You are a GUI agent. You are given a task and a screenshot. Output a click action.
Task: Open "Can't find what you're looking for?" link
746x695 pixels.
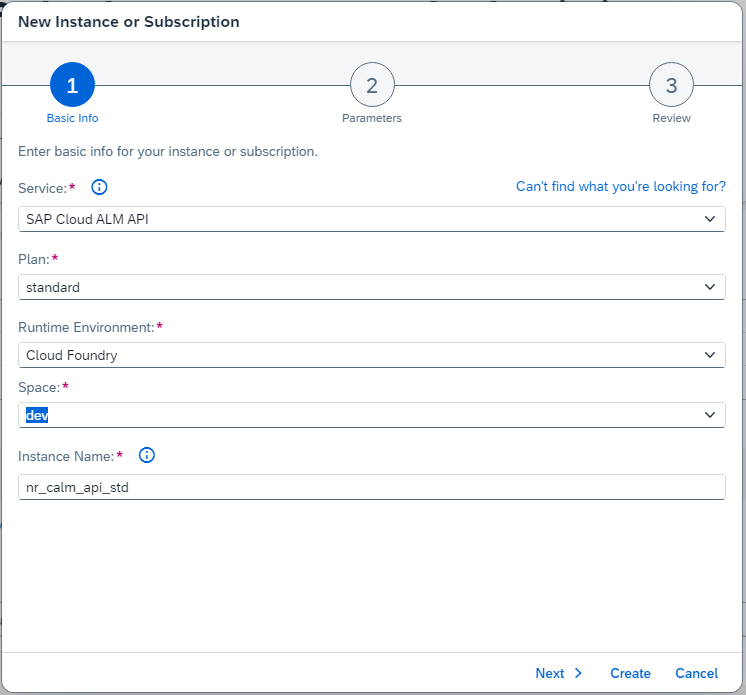tap(620, 187)
